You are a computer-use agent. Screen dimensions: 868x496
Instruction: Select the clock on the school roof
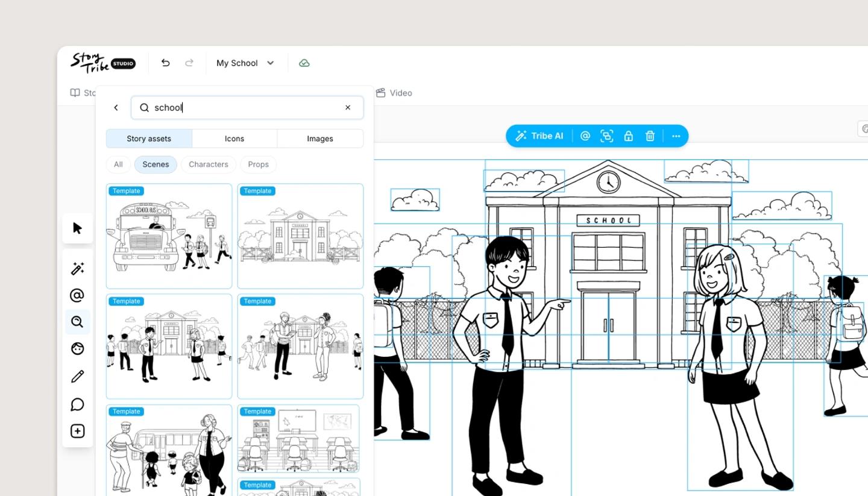click(608, 181)
